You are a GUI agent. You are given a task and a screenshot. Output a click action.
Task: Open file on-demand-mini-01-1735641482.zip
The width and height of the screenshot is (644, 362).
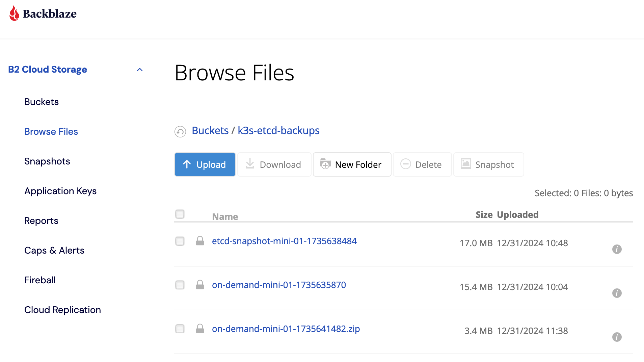[286, 329]
